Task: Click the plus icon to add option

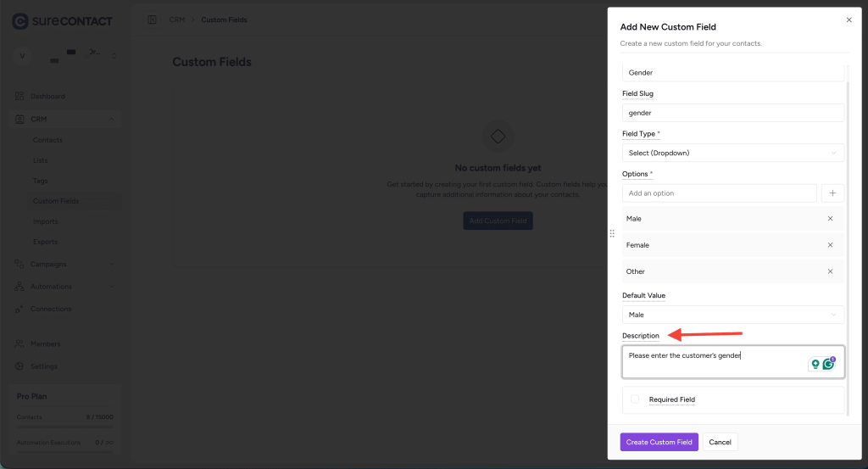Action: (832, 193)
